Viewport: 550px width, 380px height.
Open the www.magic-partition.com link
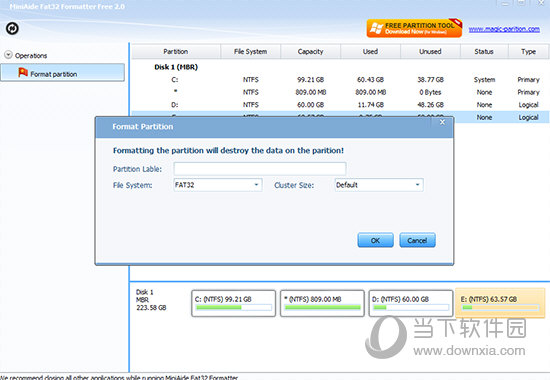[504, 29]
